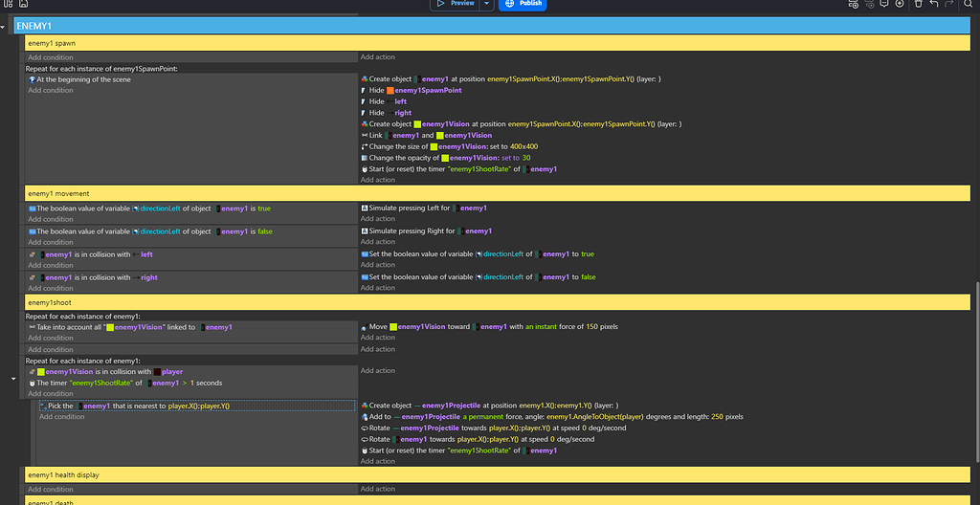
Task: Click the orange enemy1SpawnPoint object thumbnail
Action: coord(390,91)
